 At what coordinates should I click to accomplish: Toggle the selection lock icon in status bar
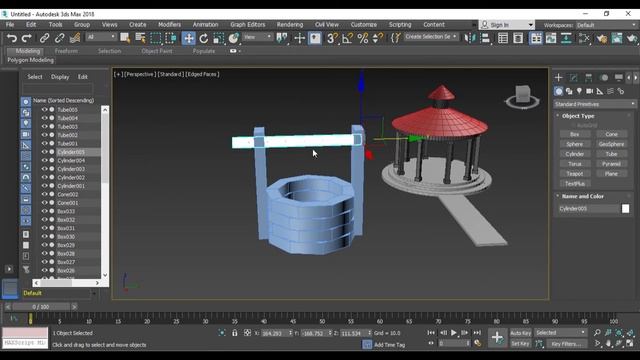point(235,333)
